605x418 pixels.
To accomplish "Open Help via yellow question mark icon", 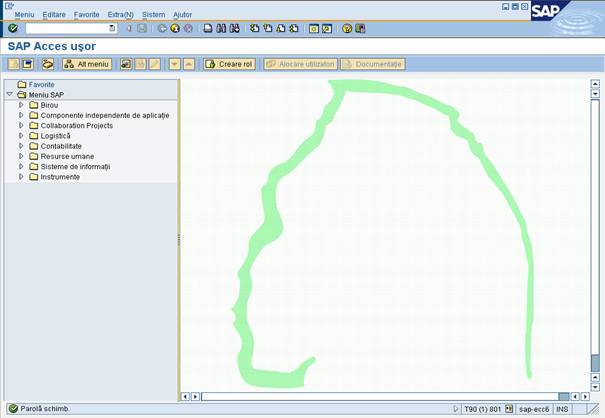I will click(347, 29).
